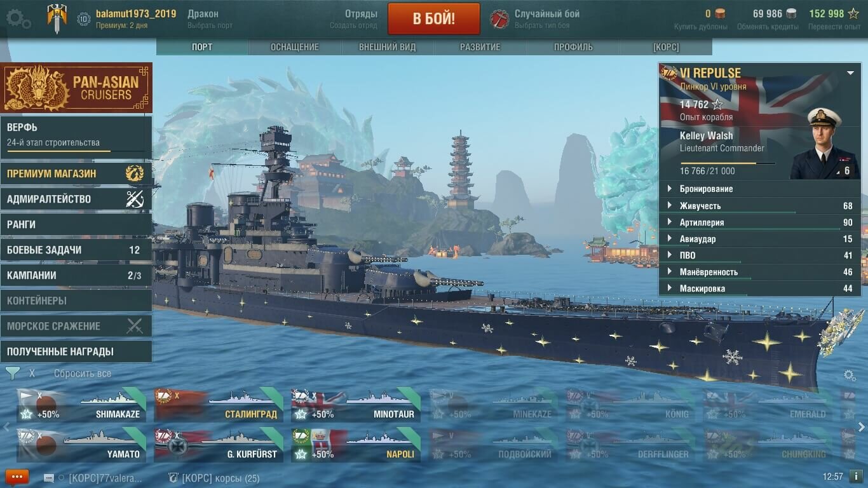Open carousel settings gear icon
The image size is (868, 488).
(x=850, y=375)
